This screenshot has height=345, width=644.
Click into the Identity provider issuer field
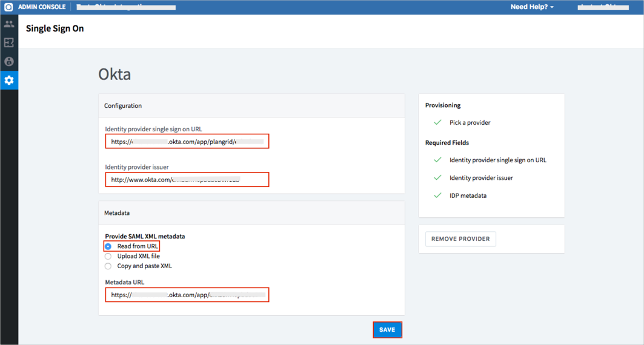coord(187,180)
